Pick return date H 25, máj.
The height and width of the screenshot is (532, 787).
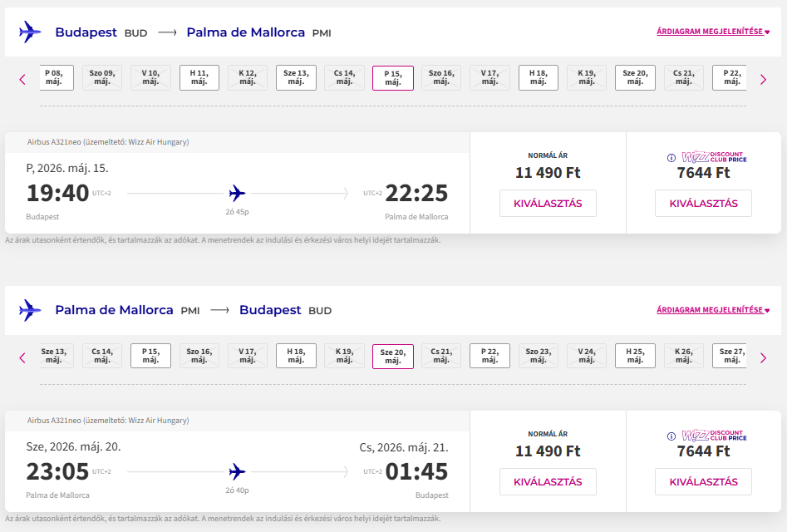(x=635, y=356)
